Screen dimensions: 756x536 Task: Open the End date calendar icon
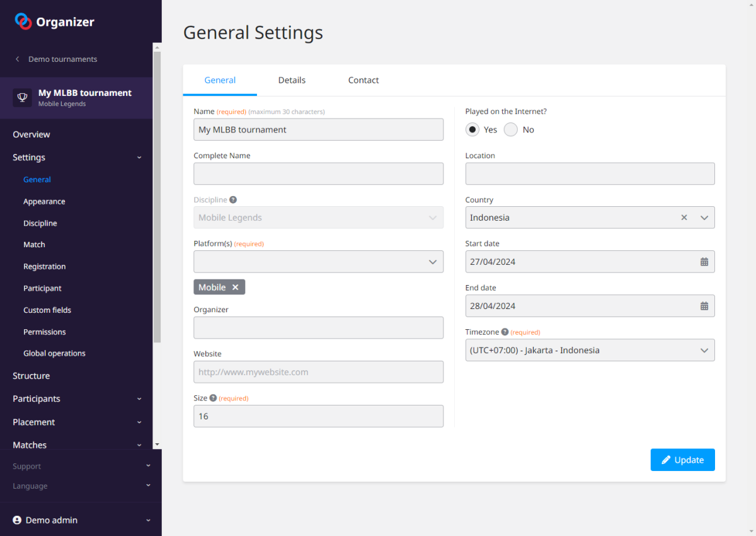[x=704, y=306]
